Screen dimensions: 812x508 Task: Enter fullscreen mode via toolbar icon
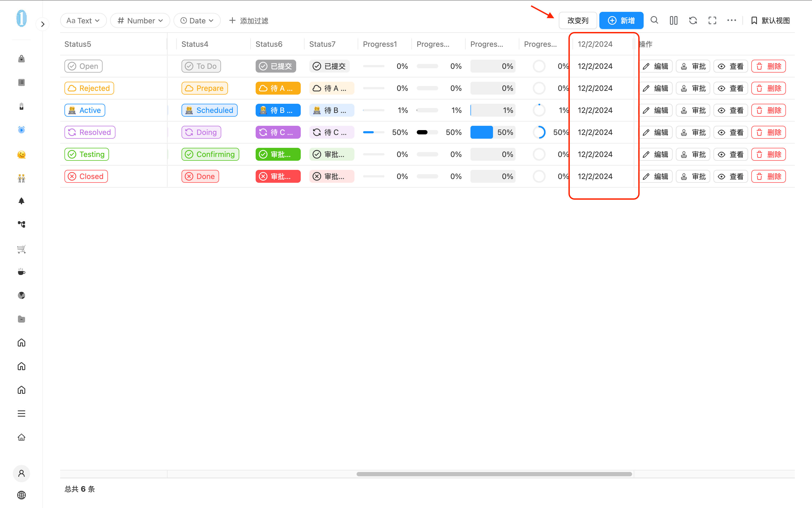[x=712, y=20]
